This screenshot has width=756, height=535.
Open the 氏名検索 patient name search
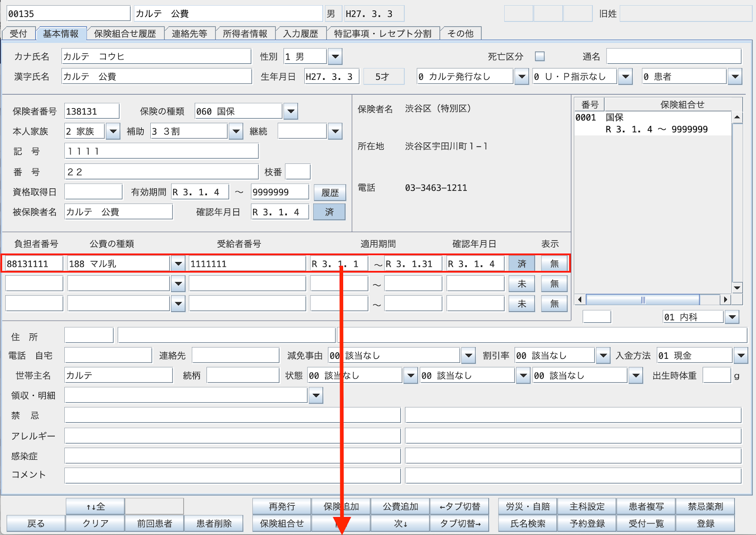click(x=527, y=523)
